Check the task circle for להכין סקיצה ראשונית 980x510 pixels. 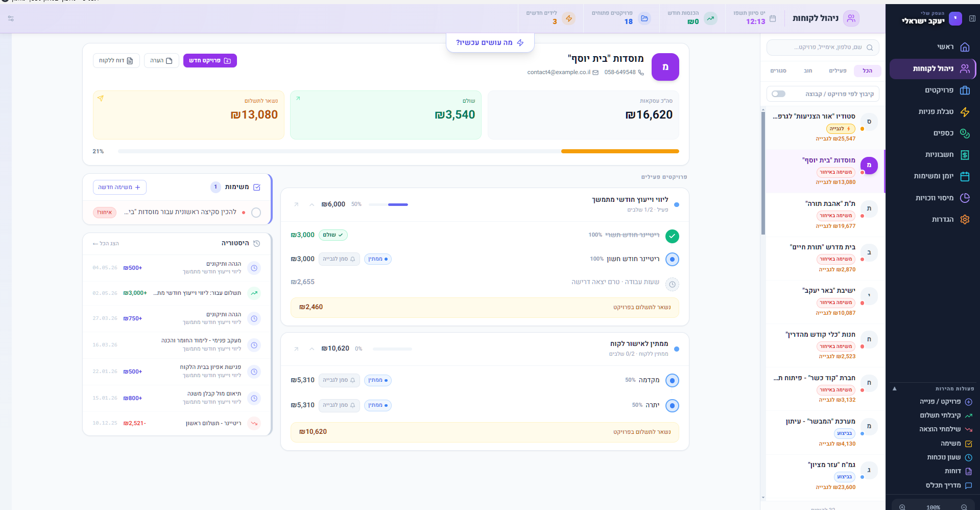256,213
